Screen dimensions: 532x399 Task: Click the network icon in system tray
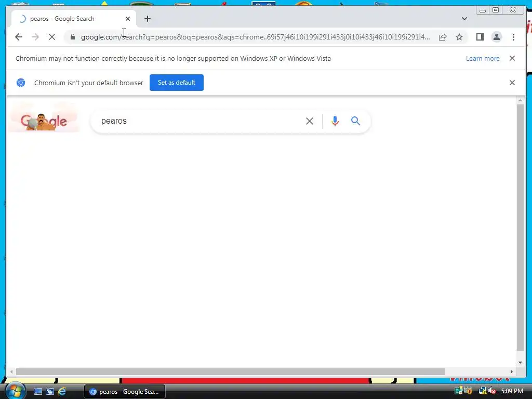[482, 391]
